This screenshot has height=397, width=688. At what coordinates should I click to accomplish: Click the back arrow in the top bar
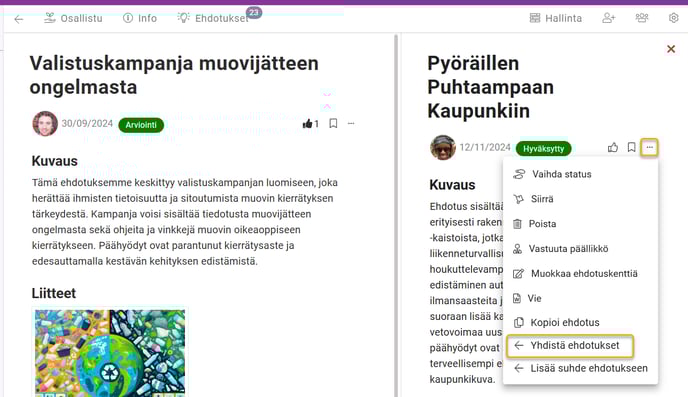pyautogui.click(x=18, y=19)
